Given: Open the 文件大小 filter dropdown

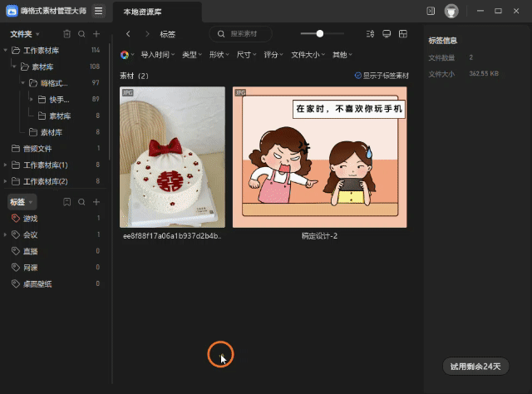Looking at the screenshot, I should [x=308, y=55].
